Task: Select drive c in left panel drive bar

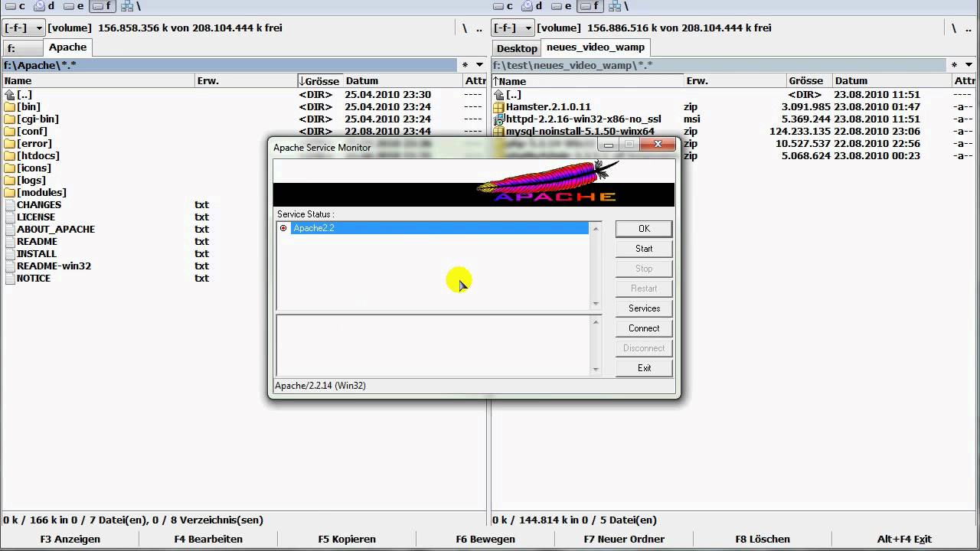Action: pos(15,6)
